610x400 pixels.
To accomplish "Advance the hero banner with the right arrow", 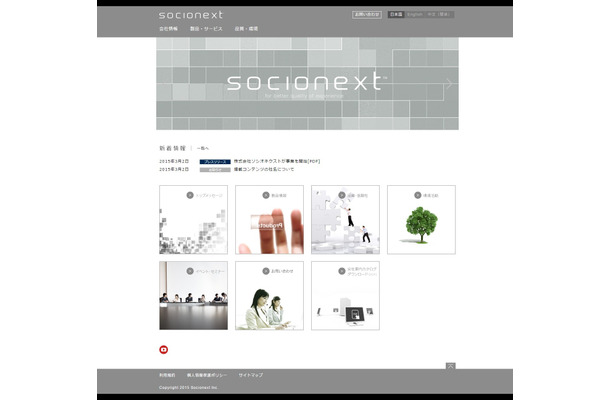I will pyautogui.click(x=449, y=83).
